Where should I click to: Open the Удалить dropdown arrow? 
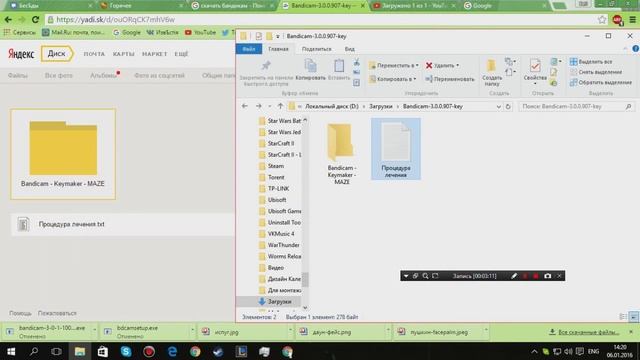click(458, 65)
